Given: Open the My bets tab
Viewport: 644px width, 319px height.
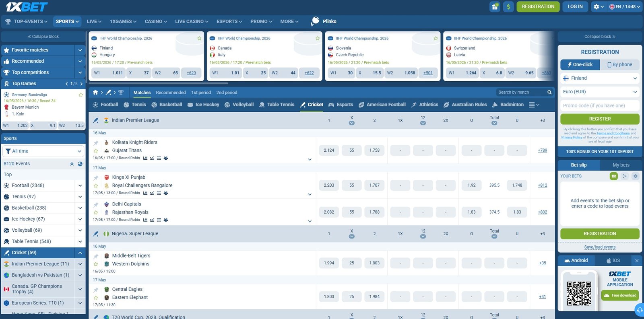Looking at the screenshot, I should point(621,165).
